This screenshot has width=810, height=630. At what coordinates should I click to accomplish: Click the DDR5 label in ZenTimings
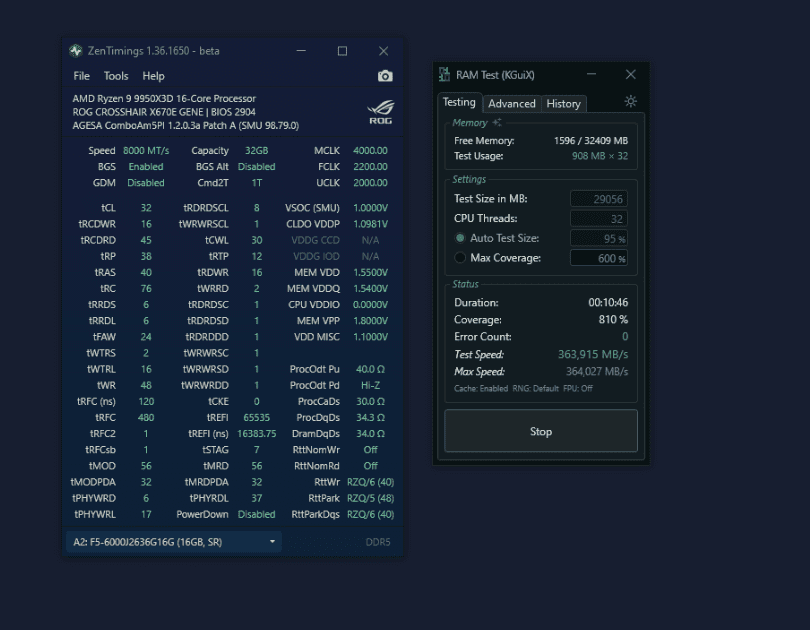(x=378, y=542)
